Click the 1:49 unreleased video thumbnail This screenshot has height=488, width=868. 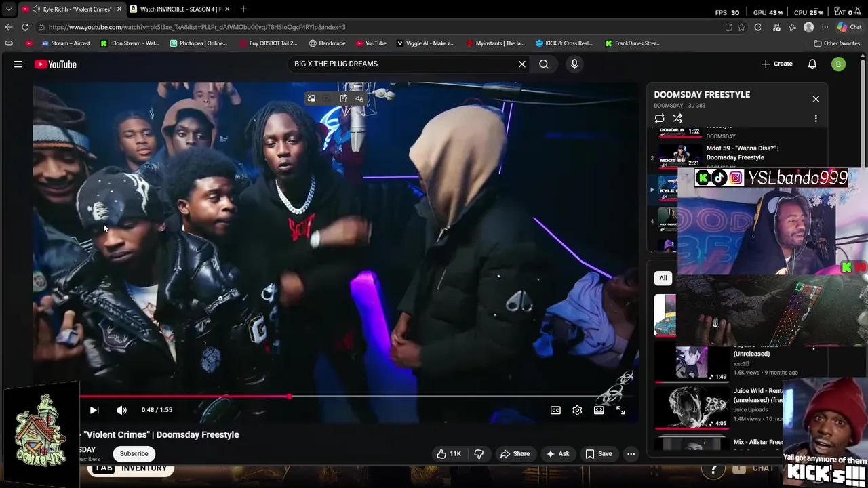pos(692,363)
